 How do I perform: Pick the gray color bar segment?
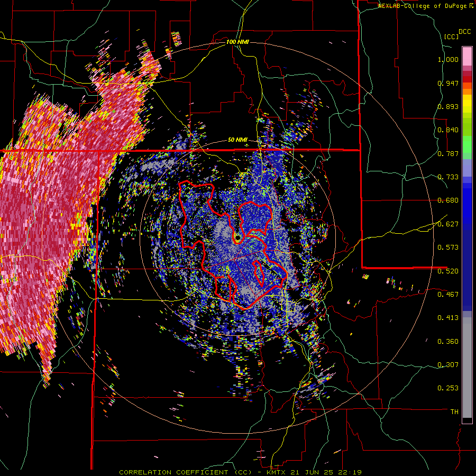pos(467,368)
